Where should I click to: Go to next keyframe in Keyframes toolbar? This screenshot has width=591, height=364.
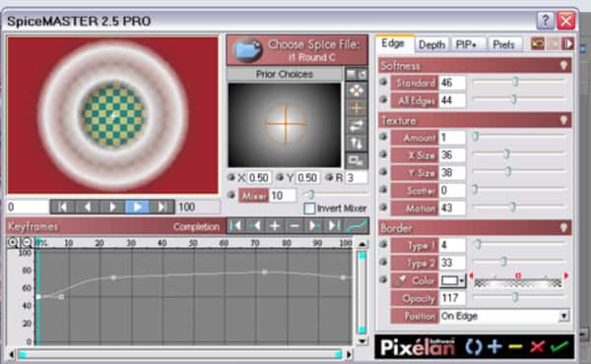pyautogui.click(x=314, y=226)
